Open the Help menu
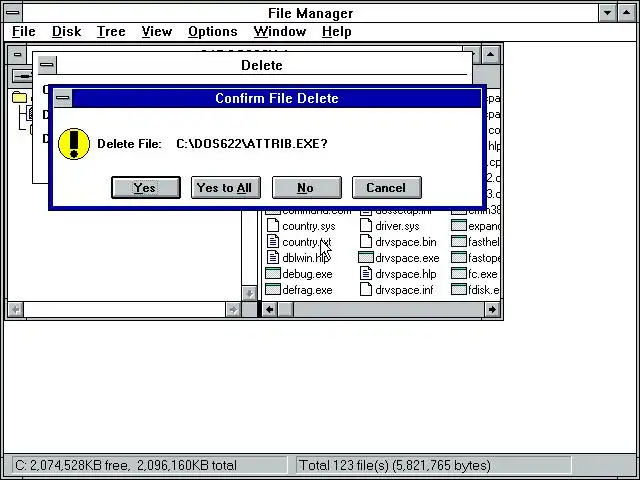The height and width of the screenshot is (480, 640). coord(336,31)
